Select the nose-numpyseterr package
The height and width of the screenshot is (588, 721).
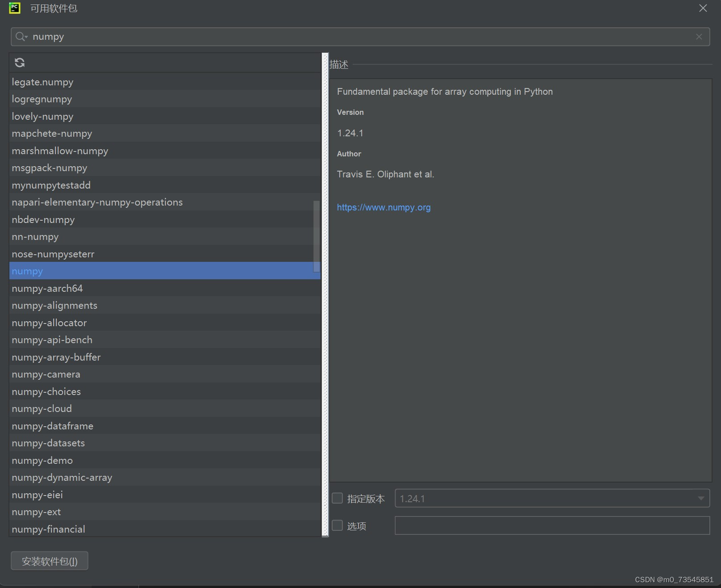(x=164, y=254)
